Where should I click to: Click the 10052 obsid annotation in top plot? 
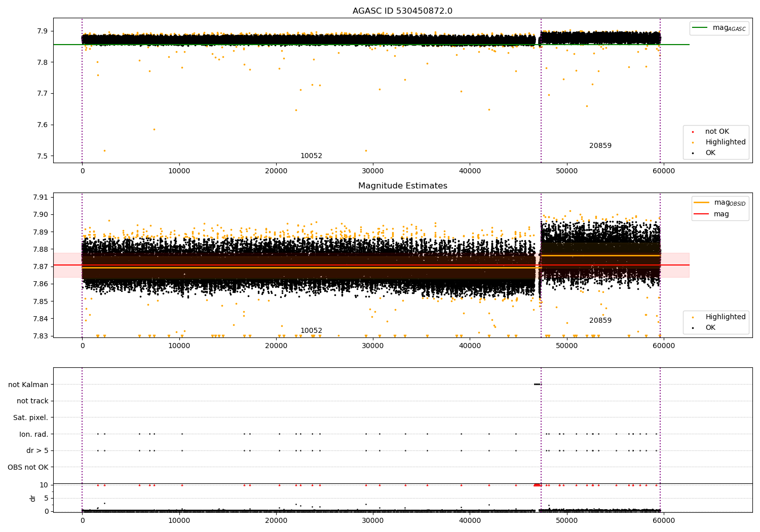click(x=311, y=156)
